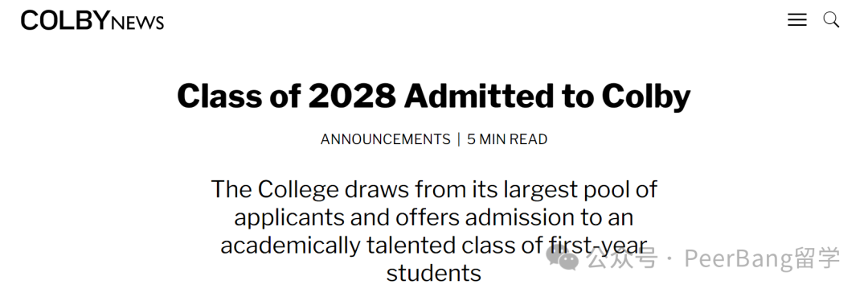Viewport: 868px width, 293px height.
Task: Click the separator bar after ANNOUNCEMENTS
Action: point(459,139)
